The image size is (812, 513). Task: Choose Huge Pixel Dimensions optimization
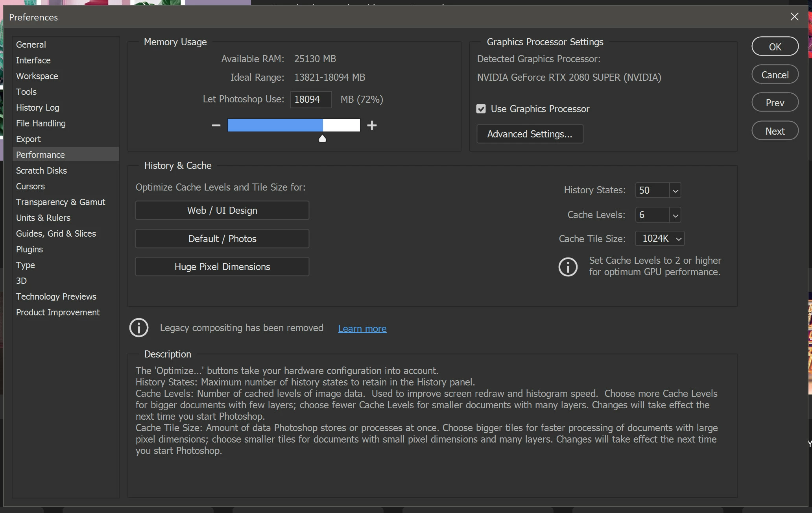(222, 267)
